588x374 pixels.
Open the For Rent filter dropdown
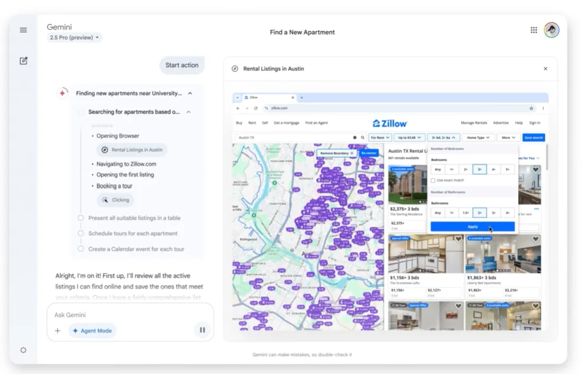(380, 137)
